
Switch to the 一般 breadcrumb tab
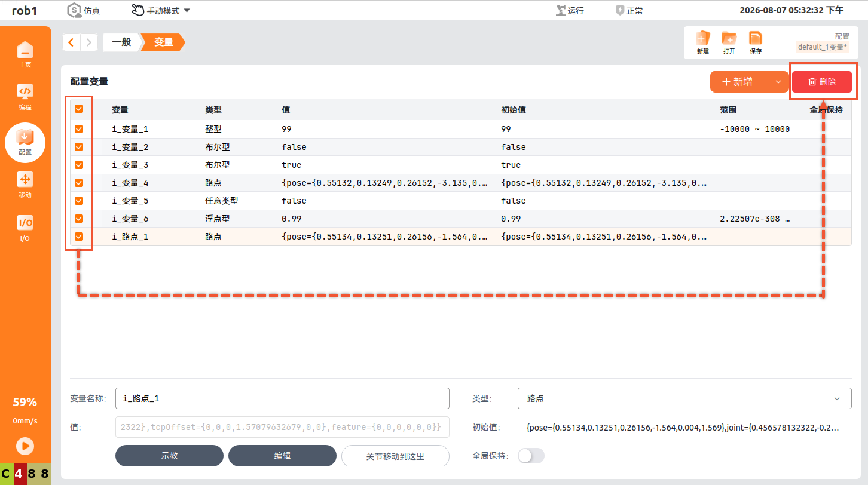[121, 42]
